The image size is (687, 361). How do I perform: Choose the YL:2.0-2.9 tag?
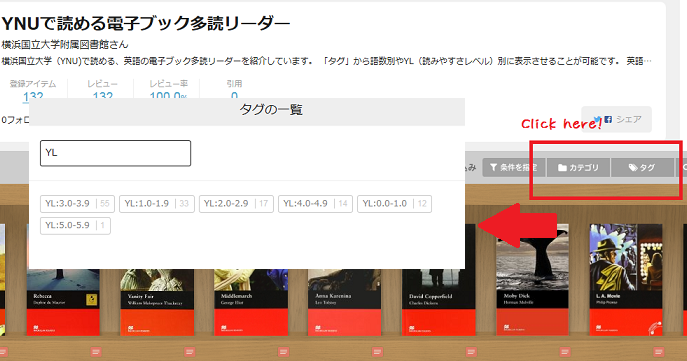236,204
